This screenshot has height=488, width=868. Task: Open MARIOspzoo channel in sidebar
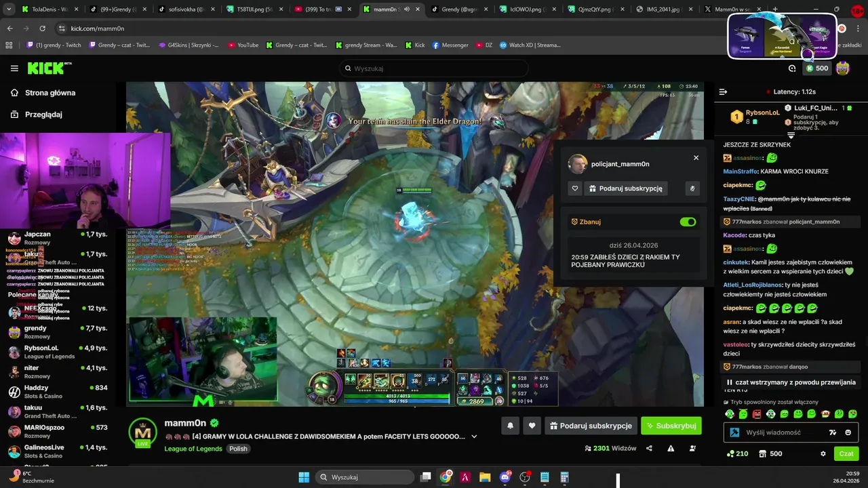click(57, 432)
